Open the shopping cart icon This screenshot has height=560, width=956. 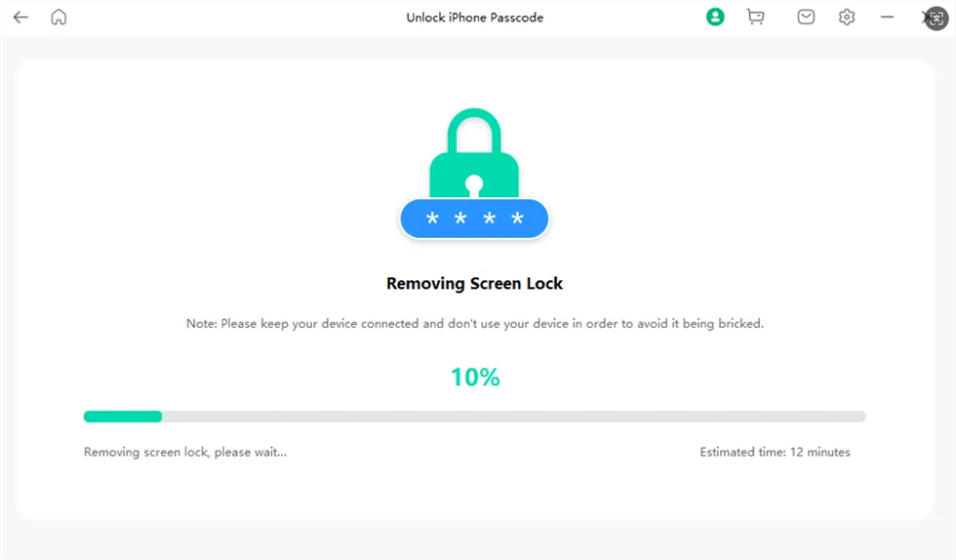pos(755,18)
